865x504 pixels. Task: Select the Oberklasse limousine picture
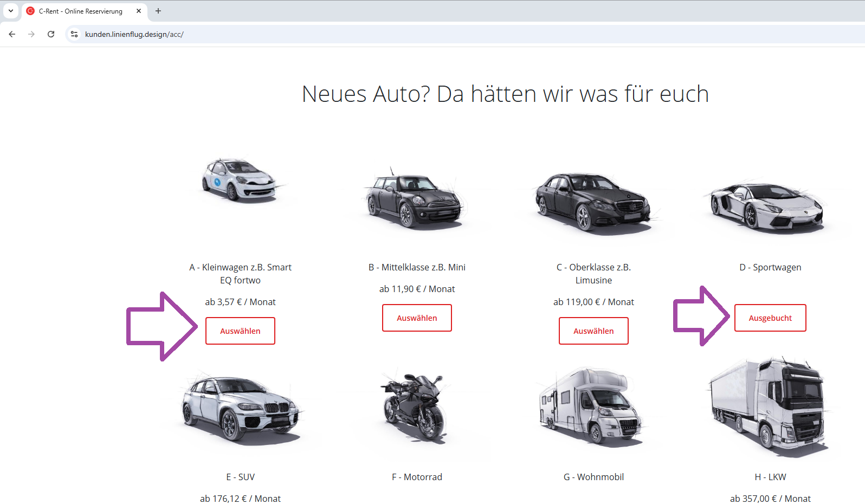(593, 201)
